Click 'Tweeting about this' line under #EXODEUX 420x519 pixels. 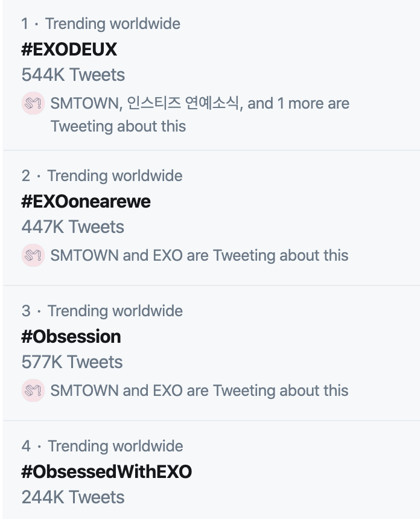(118, 126)
